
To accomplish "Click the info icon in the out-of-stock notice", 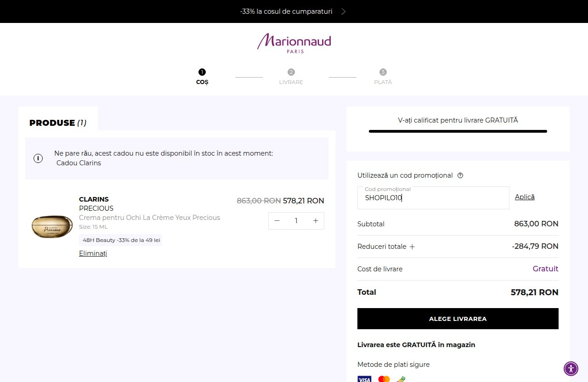I will (x=38, y=158).
